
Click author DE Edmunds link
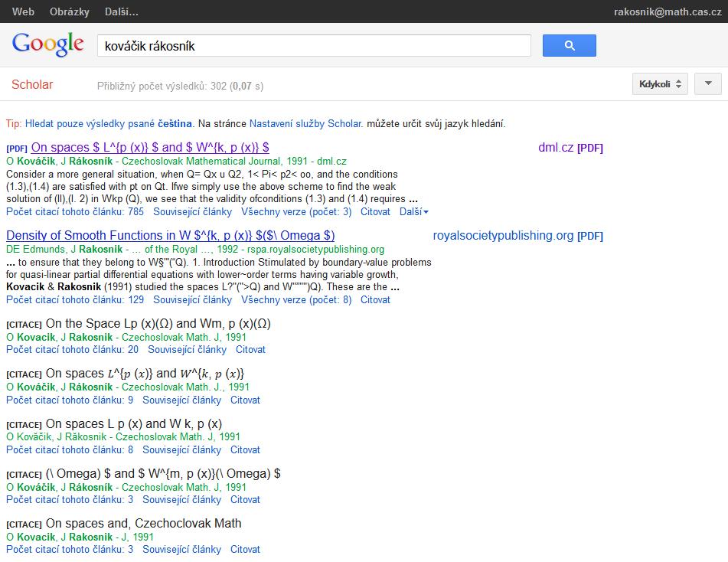(x=36, y=249)
